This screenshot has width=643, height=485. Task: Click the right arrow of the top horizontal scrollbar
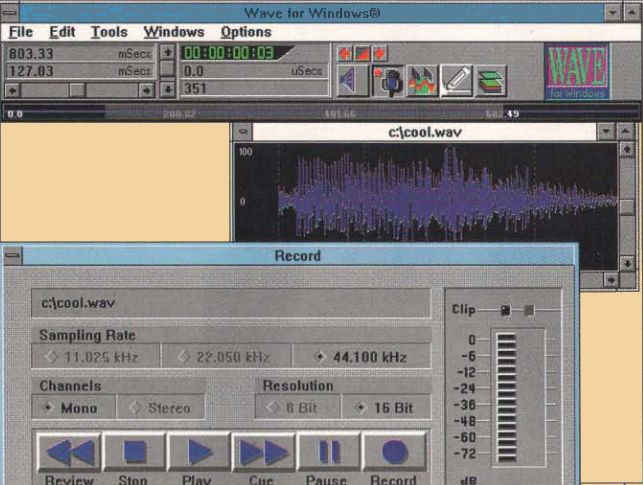[x=146, y=90]
